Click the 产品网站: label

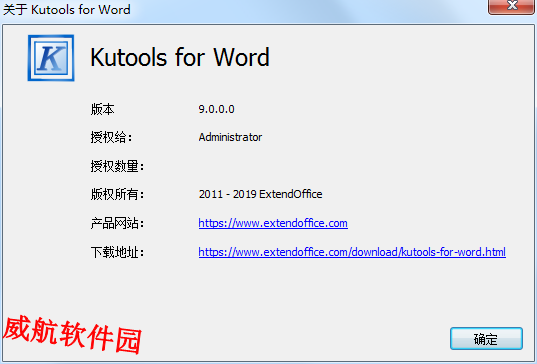tap(117, 224)
